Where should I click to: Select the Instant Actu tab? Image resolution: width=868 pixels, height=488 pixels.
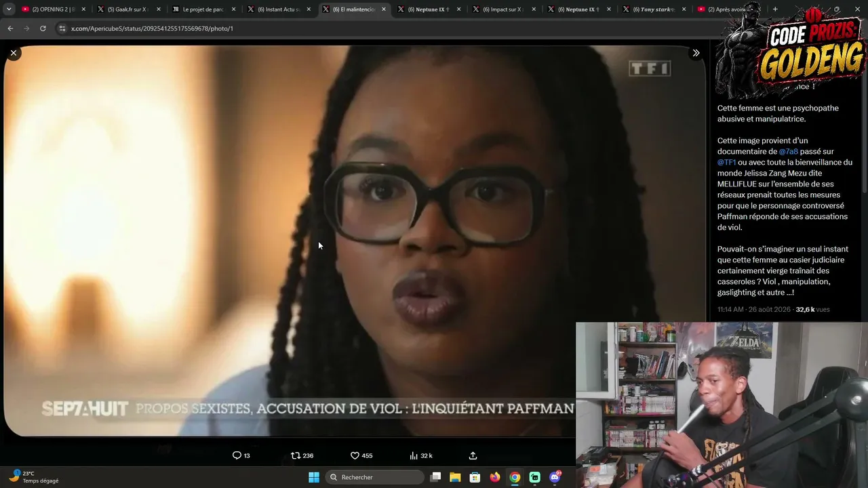[279, 9]
